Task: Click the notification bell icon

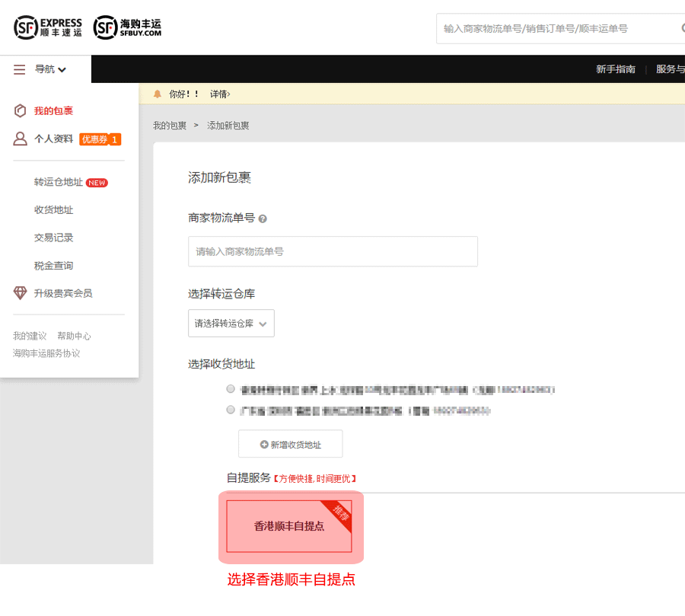Action: (x=158, y=94)
